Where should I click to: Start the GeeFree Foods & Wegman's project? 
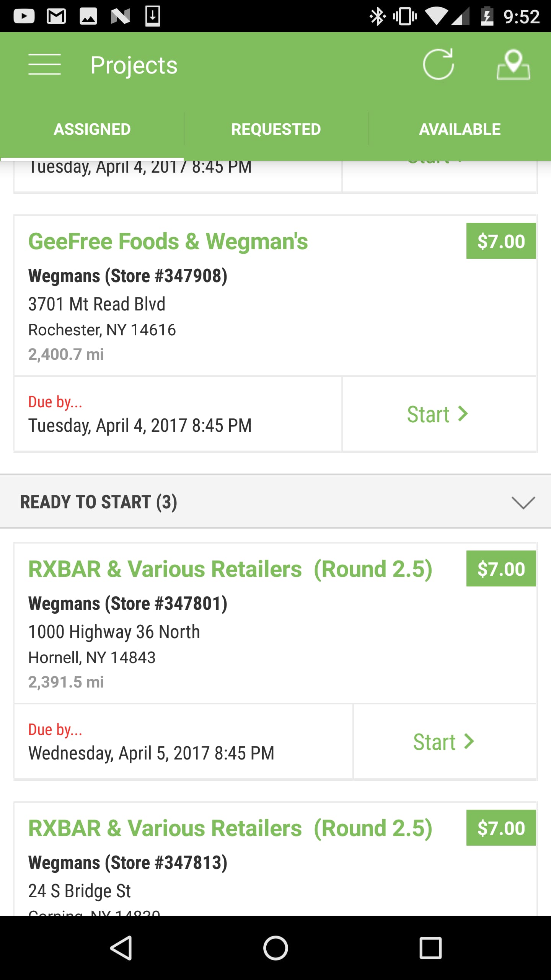point(438,414)
